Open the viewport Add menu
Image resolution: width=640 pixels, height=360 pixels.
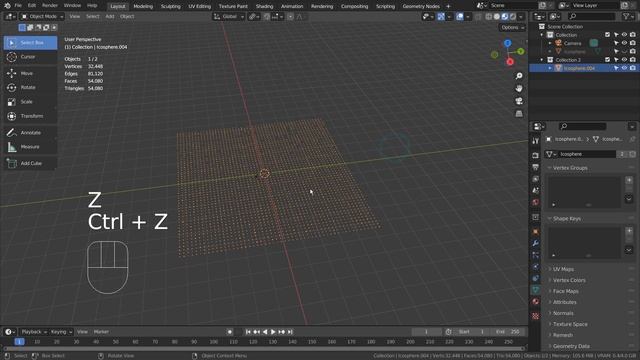coord(110,17)
